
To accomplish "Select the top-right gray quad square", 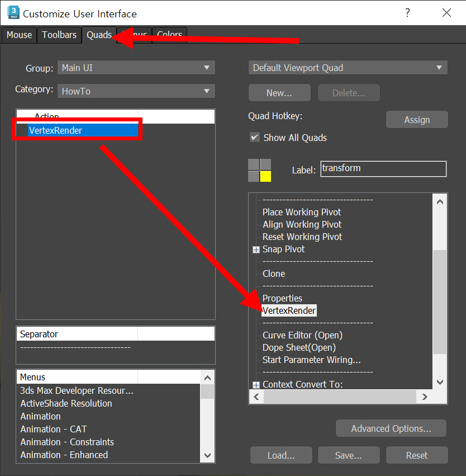I will tap(265, 164).
